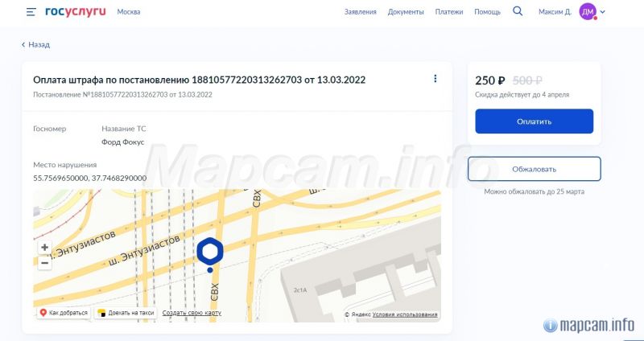Open the Помощь page

point(487,12)
